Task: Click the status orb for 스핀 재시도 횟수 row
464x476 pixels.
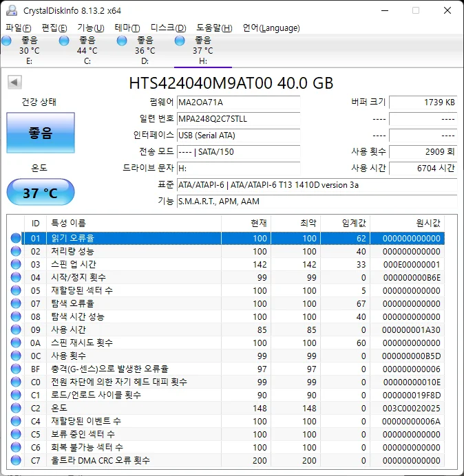Action: (16, 343)
